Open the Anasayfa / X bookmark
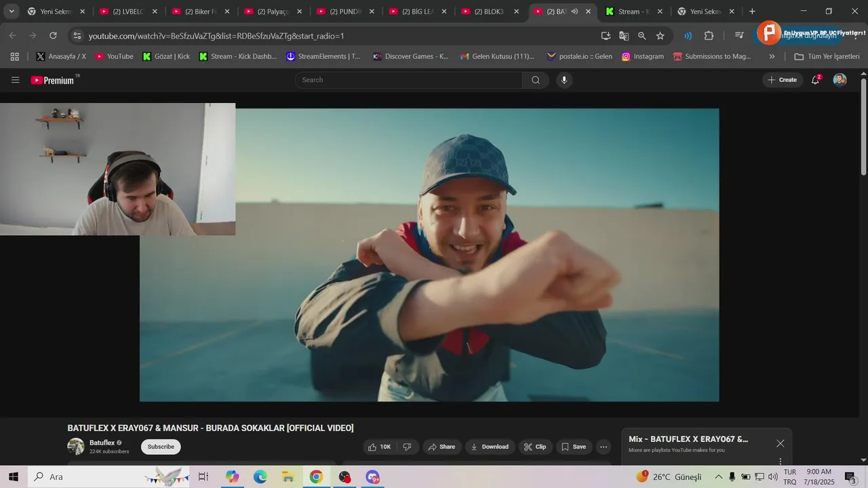This screenshot has width=868, height=488. pos(61,56)
